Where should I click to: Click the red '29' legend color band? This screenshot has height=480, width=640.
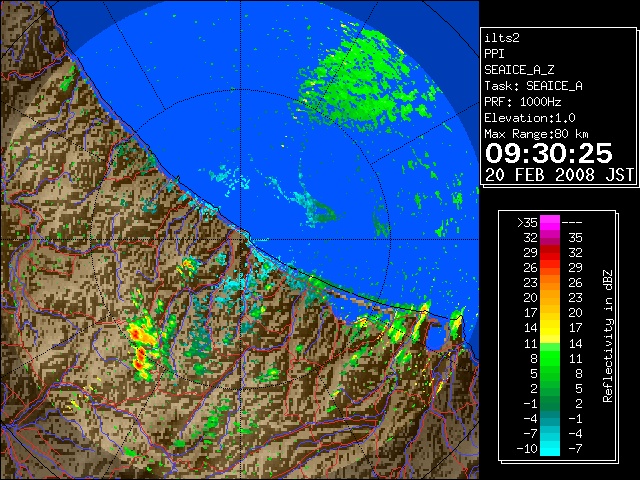tap(550, 253)
